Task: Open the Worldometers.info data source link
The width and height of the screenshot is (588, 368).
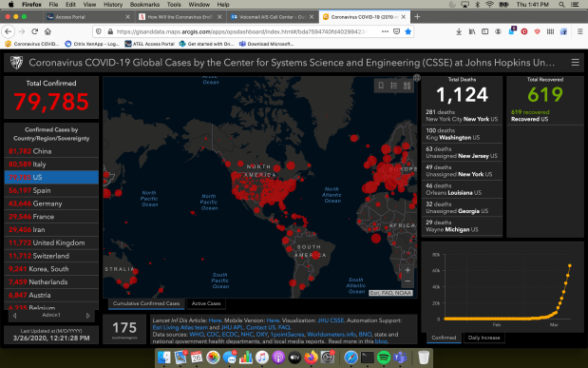Action: 332,334
